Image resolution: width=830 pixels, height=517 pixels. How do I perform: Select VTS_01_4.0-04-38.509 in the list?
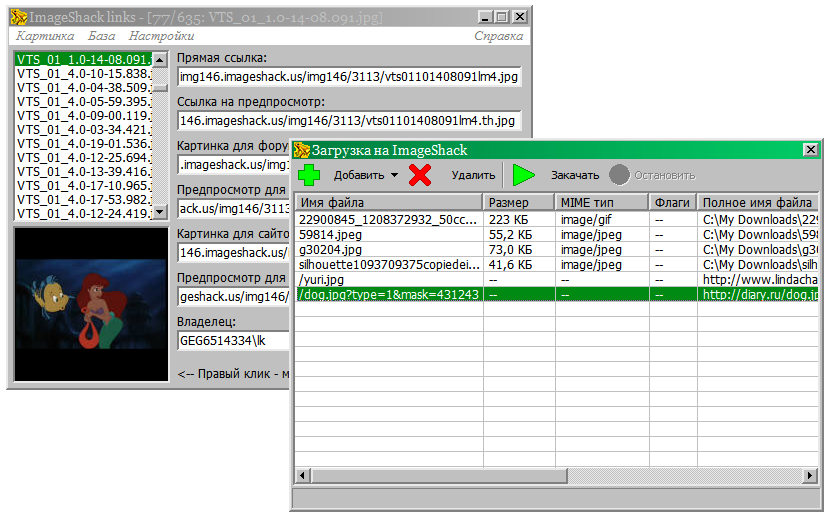pos(84,87)
